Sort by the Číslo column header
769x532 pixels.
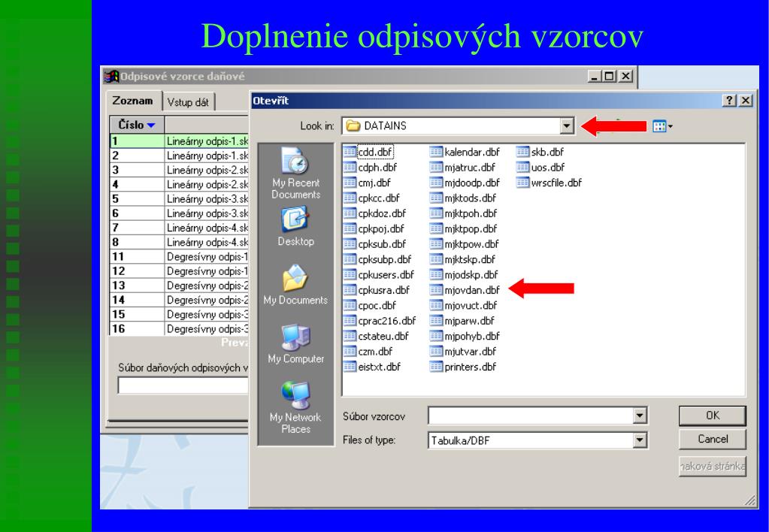(x=137, y=125)
